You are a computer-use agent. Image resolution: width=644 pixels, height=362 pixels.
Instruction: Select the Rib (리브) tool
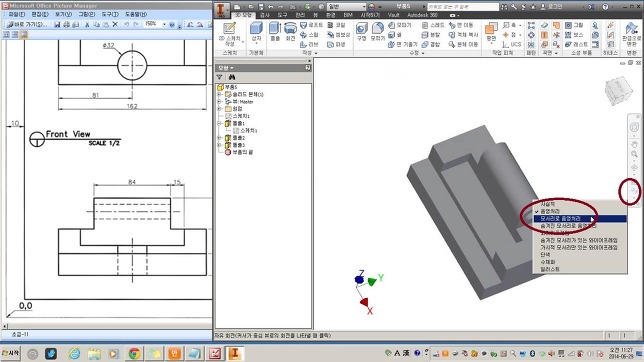(x=309, y=44)
